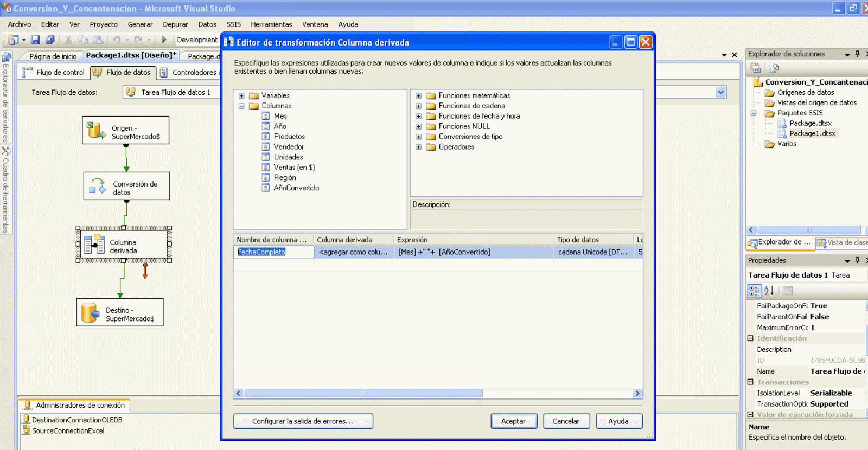
Task: Open Package.dtsx in Solution Explorer
Action: [x=810, y=123]
